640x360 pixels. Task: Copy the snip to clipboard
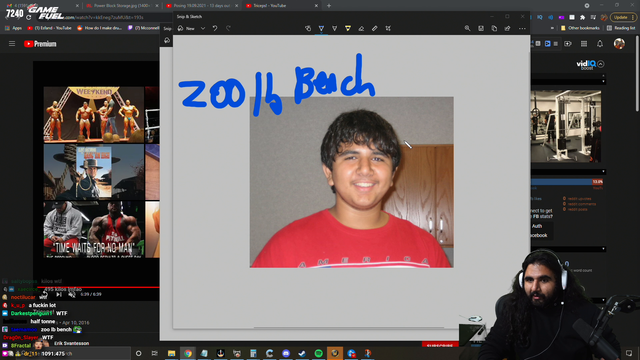[x=494, y=29]
